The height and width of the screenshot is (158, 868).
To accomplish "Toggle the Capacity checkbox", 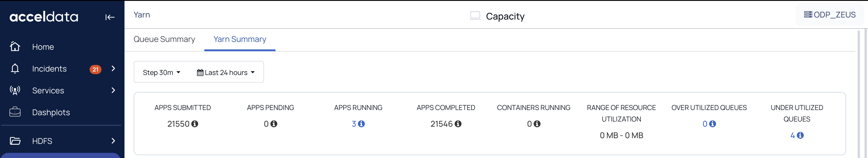I will [475, 16].
